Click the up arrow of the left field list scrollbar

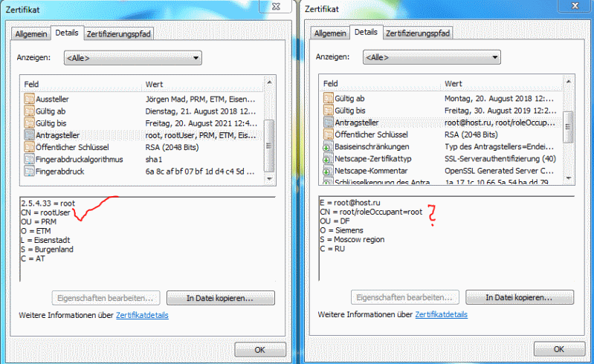click(269, 82)
